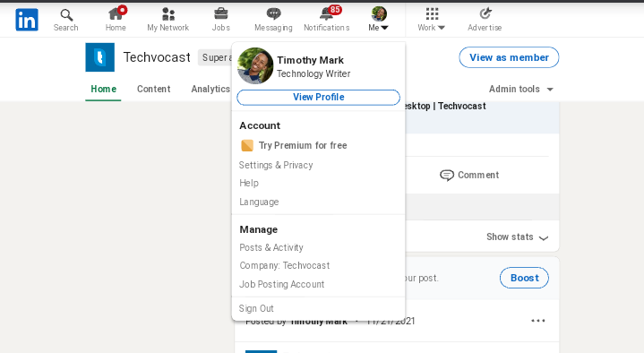Expand the Work apps grid dropdown

click(432, 20)
